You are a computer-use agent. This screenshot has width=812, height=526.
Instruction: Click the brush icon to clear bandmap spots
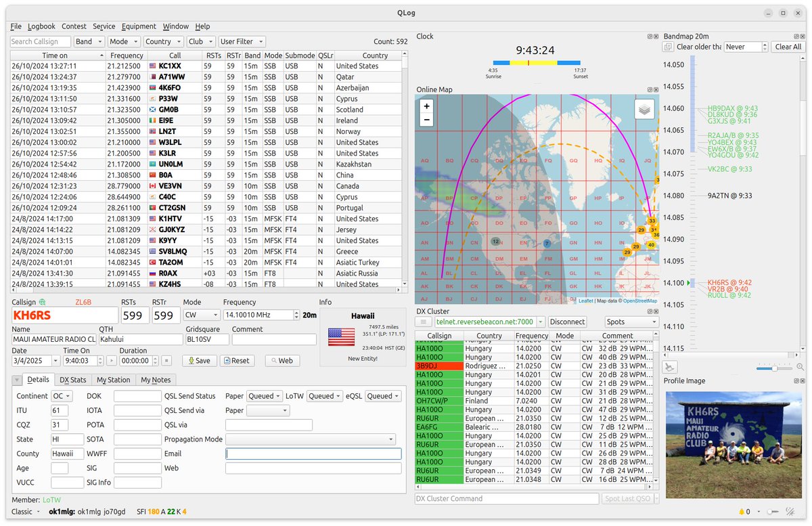pos(668,367)
